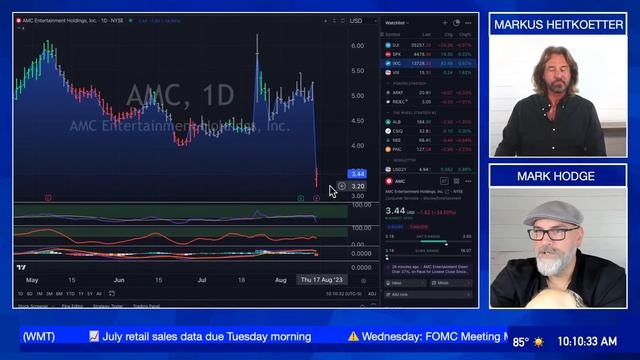Select the DJI row in the watchlist
640x360 pixels.
coord(429,45)
